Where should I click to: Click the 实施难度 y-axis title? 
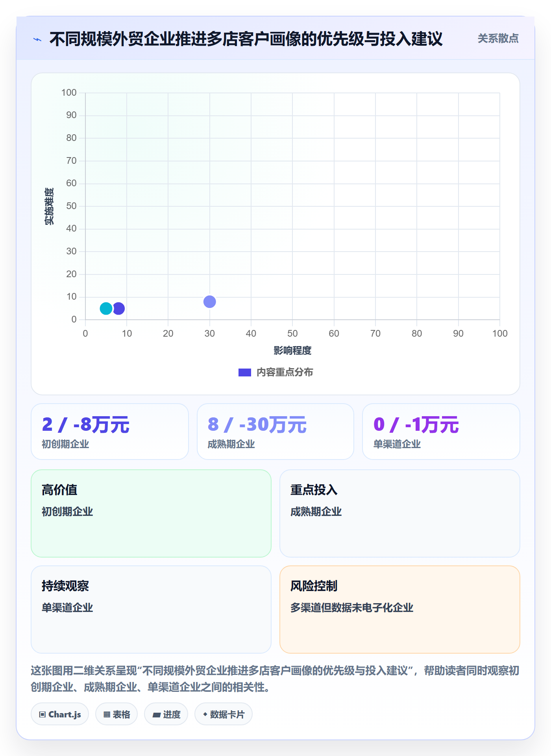49,206
